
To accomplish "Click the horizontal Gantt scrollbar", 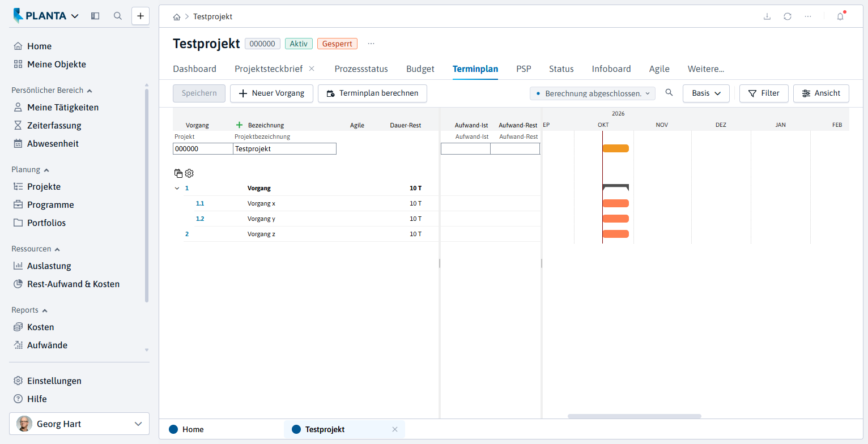I will pyautogui.click(x=635, y=416).
